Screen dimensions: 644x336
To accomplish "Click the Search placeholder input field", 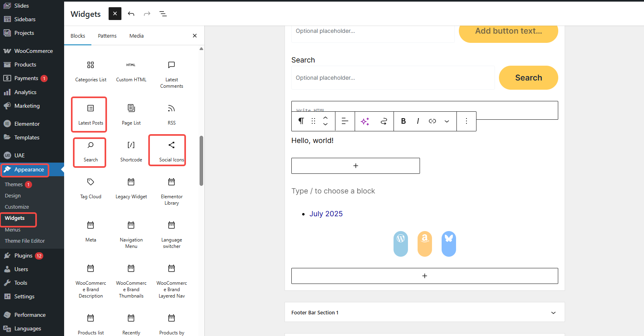I will click(393, 78).
